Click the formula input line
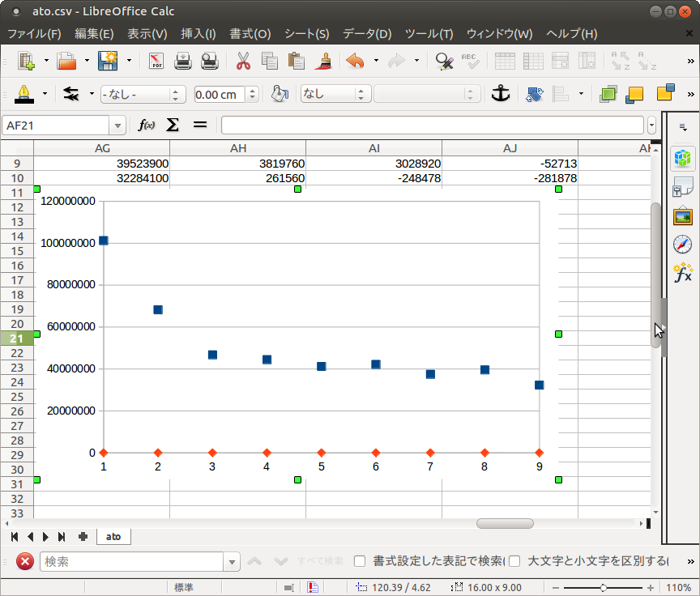This screenshot has width=700, height=596. 432,126
